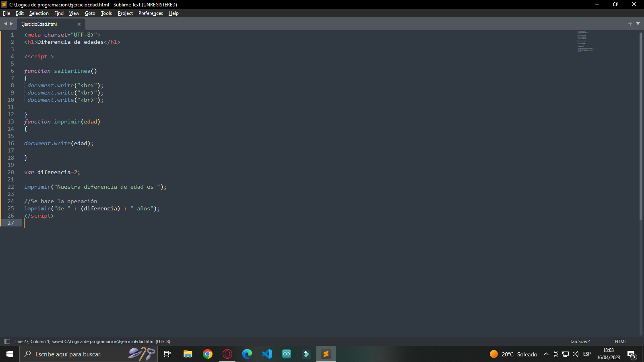Open Filmora app from taskbar

click(x=306, y=354)
